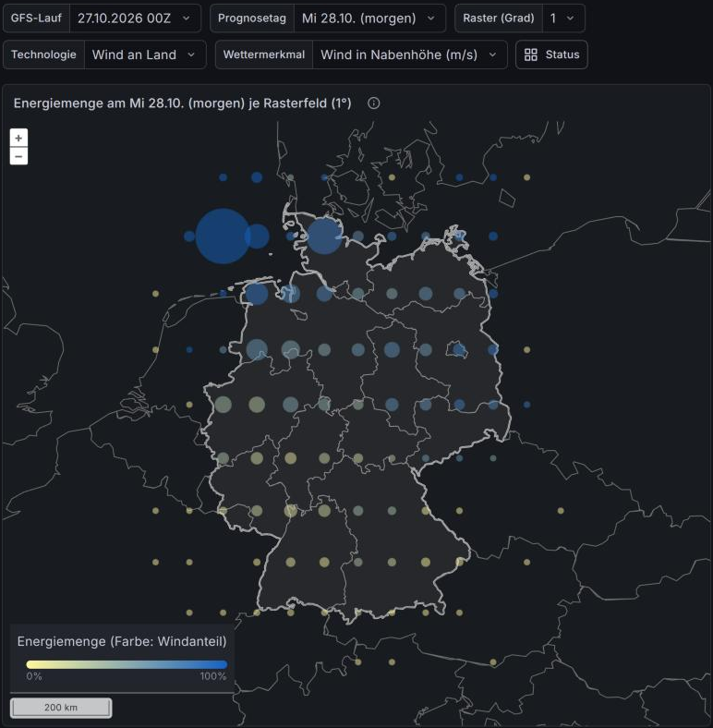Click the 200 km scale bar
The image size is (713, 728).
pos(61,708)
